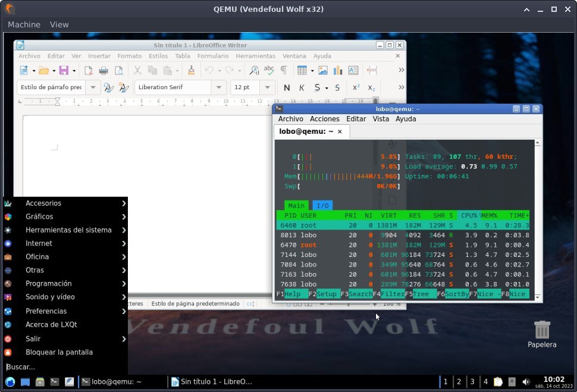Open the New document dropdown arrow

point(33,70)
